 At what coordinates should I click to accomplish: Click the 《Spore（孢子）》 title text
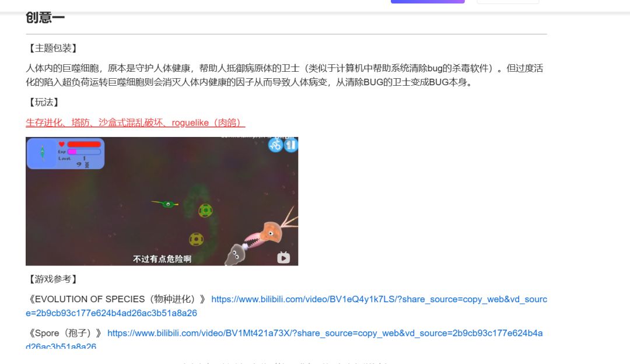coord(65,333)
